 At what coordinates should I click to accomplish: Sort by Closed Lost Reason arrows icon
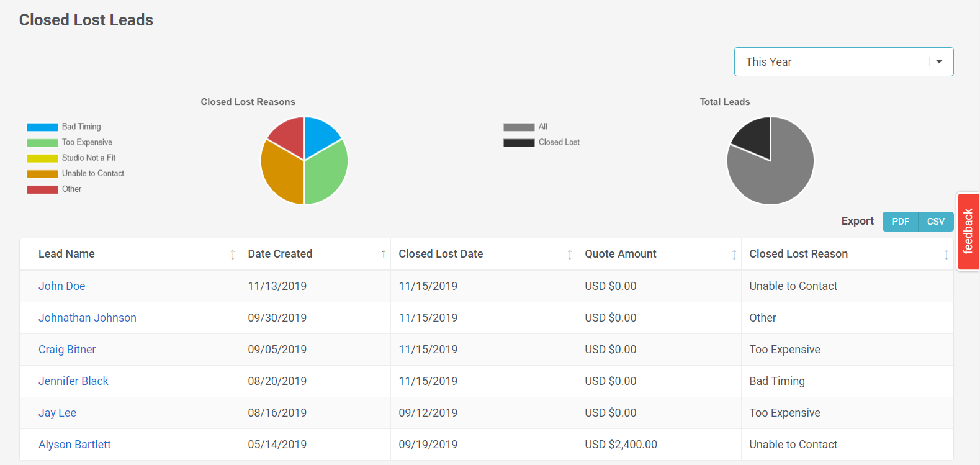point(946,255)
